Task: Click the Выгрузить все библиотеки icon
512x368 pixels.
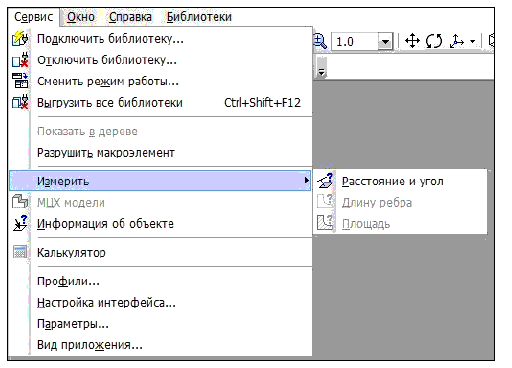Action: click(20, 102)
